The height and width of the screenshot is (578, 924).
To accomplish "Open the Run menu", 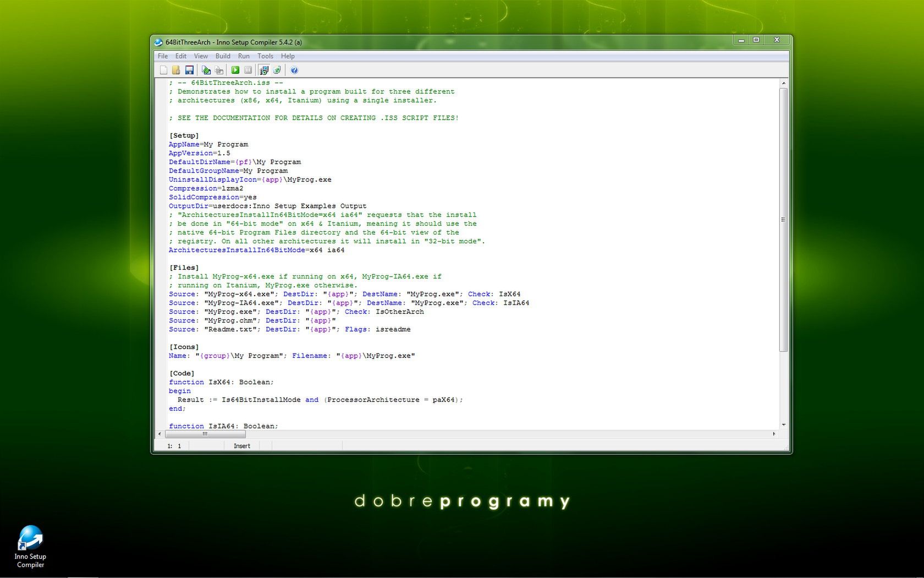I will [244, 56].
